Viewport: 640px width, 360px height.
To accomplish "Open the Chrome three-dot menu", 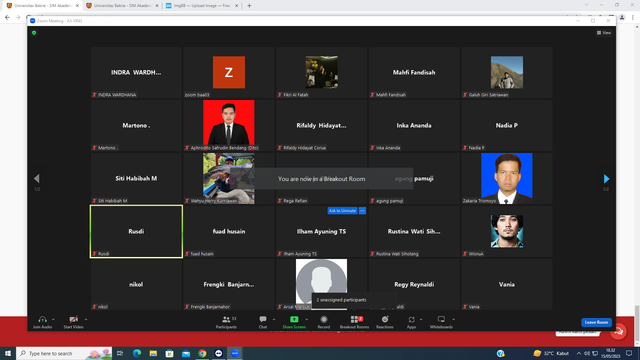I will click(633, 18).
